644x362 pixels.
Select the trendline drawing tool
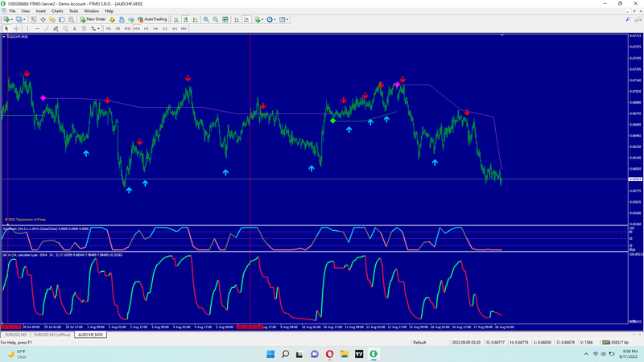click(47, 28)
